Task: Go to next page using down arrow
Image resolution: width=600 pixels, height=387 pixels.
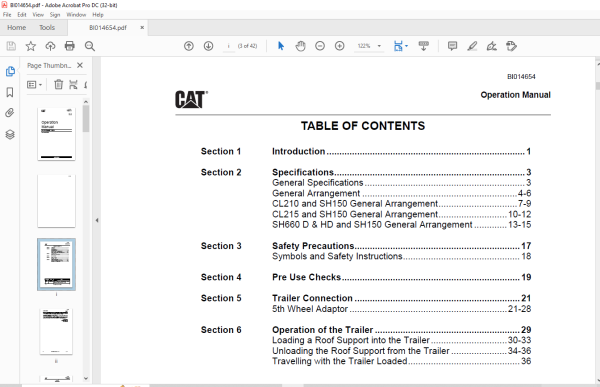Action: coord(208,46)
